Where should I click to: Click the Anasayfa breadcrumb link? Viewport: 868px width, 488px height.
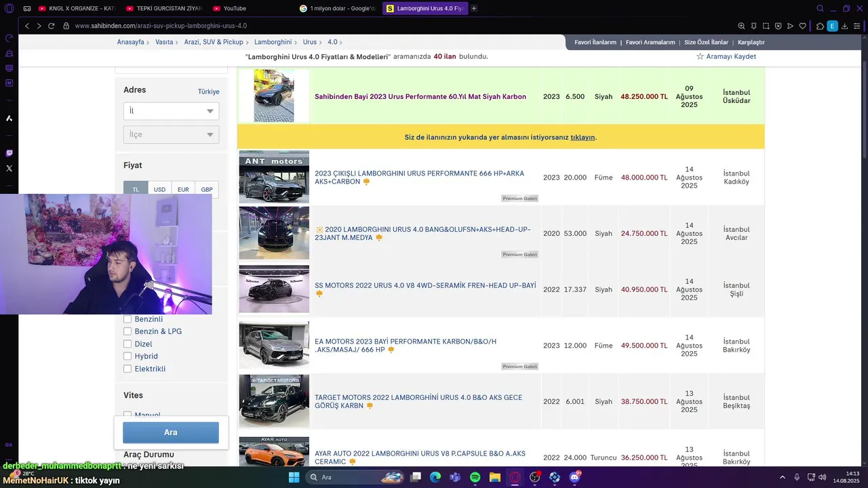(x=130, y=42)
